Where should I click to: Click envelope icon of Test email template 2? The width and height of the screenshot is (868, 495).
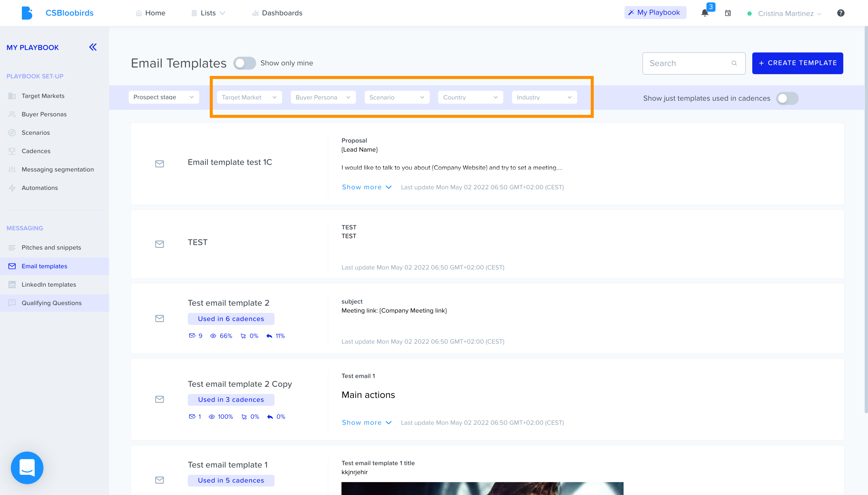point(159,318)
